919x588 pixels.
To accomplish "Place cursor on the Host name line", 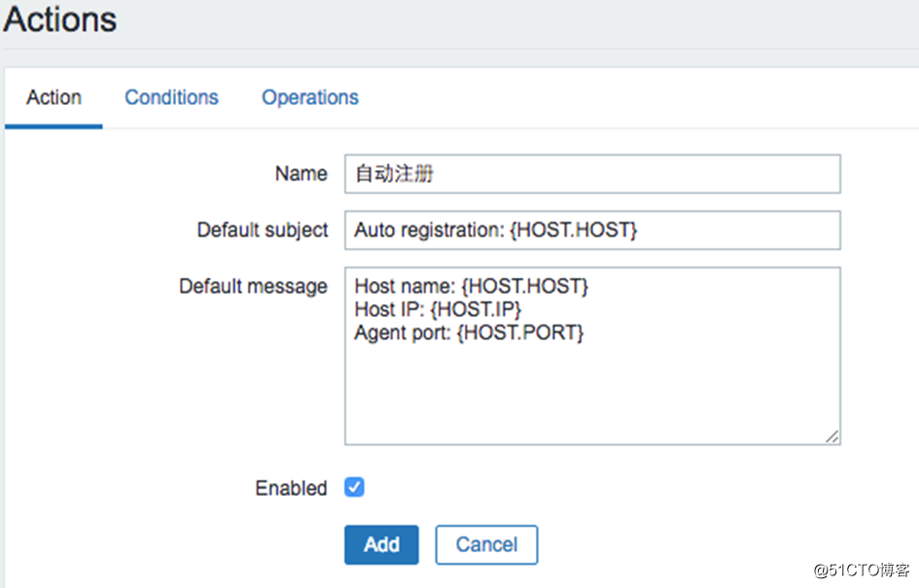I will (472, 286).
